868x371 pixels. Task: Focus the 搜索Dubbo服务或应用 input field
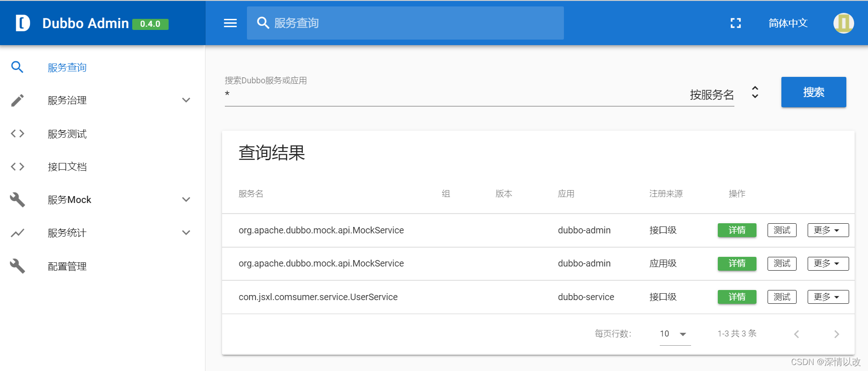pyautogui.click(x=454, y=94)
